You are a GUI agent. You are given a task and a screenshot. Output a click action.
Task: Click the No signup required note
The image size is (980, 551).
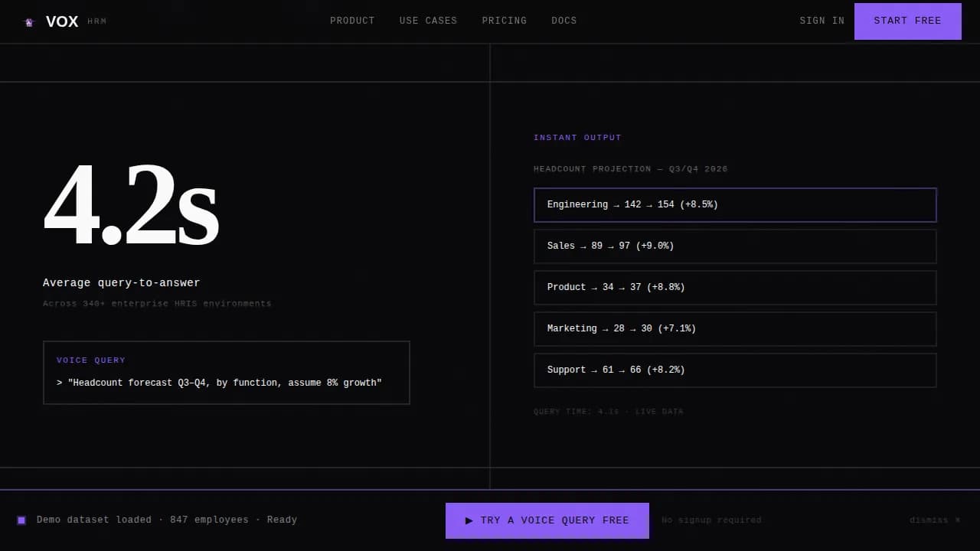[711, 520]
